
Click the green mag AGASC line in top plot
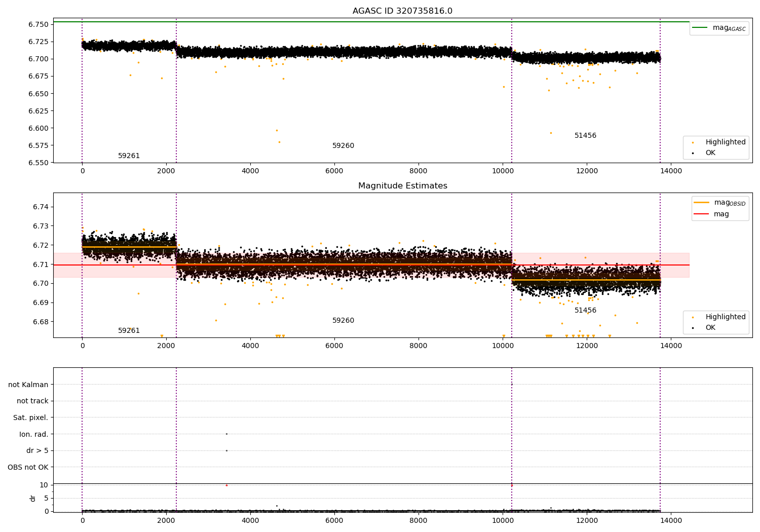(x=371, y=22)
